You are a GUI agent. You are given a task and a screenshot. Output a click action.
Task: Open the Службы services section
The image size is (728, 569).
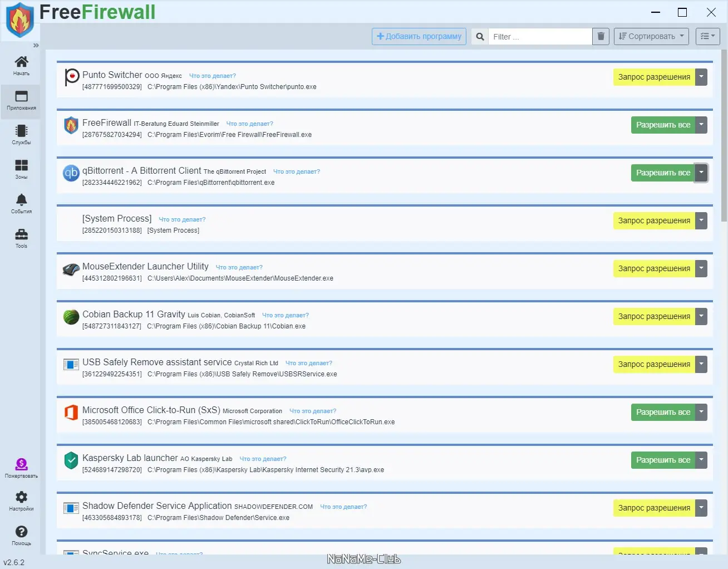tap(21, 135)
